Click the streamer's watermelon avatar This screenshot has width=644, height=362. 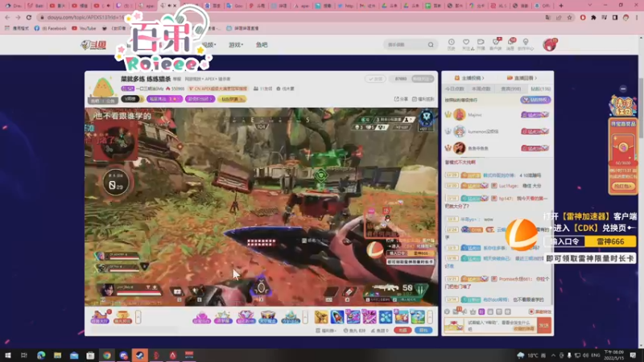pos(102,88)
